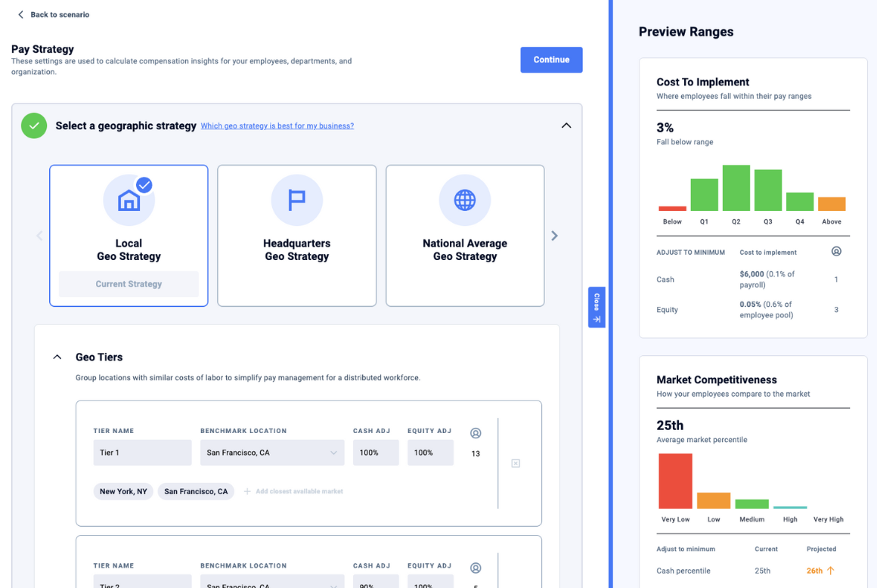Collapse the geographic strategy section chevron
Image resolution: width=877 pixels, height=588 pixels.
(566, 125)
